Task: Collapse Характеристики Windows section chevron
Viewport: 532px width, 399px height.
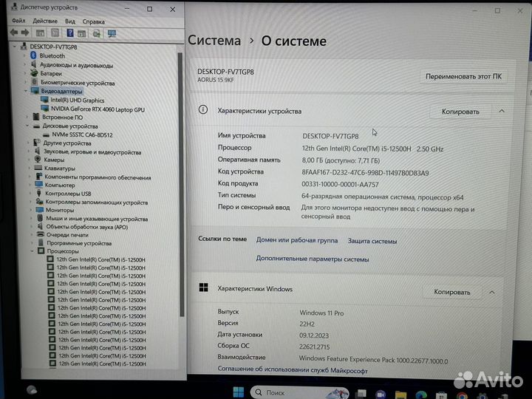Action: (x=492, y=292)
